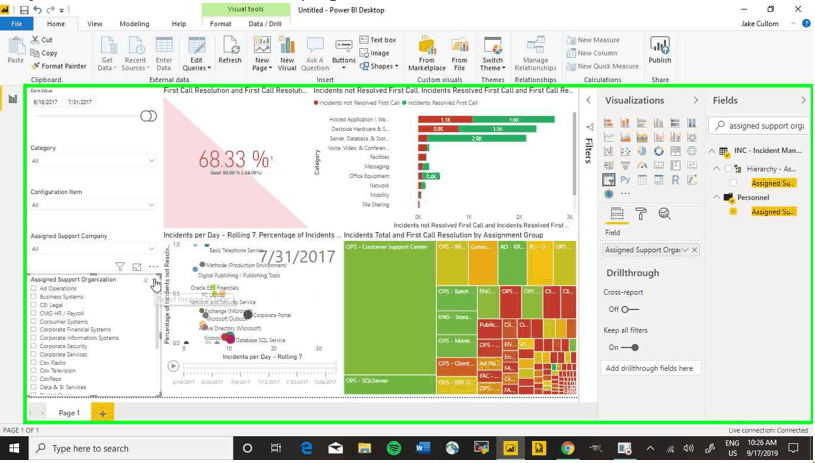Select the Slicer visual in Visualizations
The height and width of the screenshot is (463, 815).
point(609,180)
